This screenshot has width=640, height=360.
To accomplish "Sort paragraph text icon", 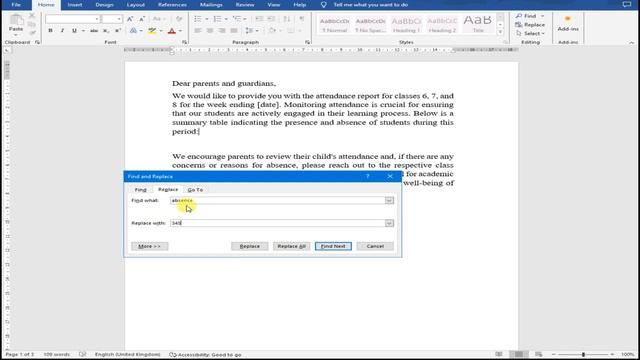I will pyautogui.click(x=287, y=19).
